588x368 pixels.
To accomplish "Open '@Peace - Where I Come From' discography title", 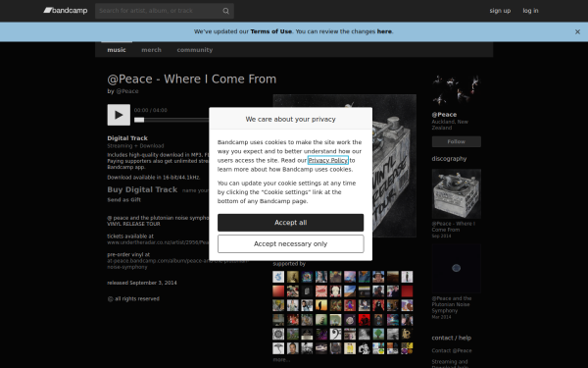I will tap(454, 227).
